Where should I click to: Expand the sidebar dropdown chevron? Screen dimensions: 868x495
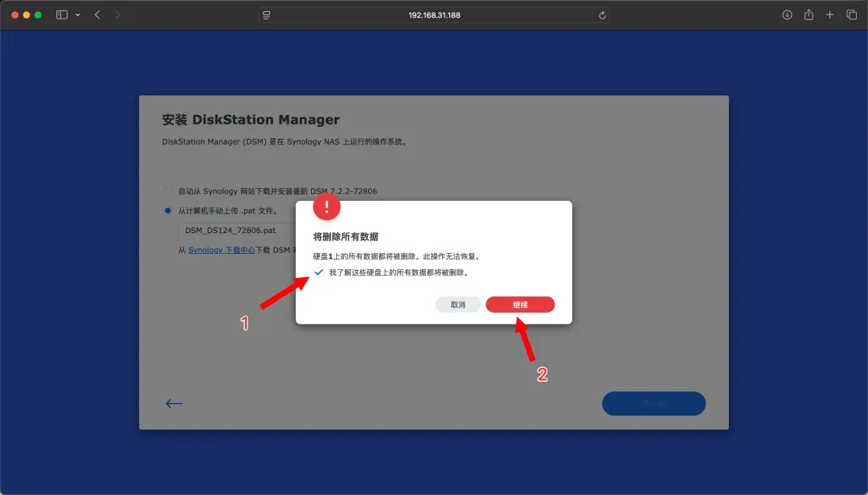point(77,15)
